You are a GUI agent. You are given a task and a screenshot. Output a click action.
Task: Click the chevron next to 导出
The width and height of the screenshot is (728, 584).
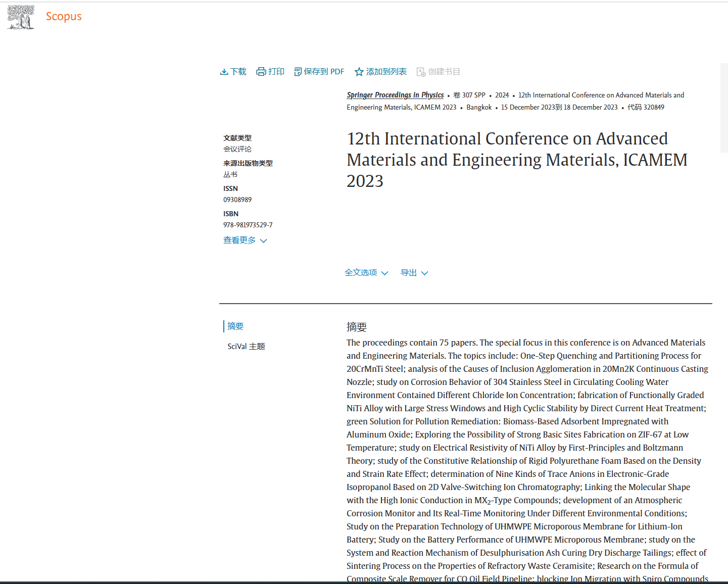coord(424,273)
